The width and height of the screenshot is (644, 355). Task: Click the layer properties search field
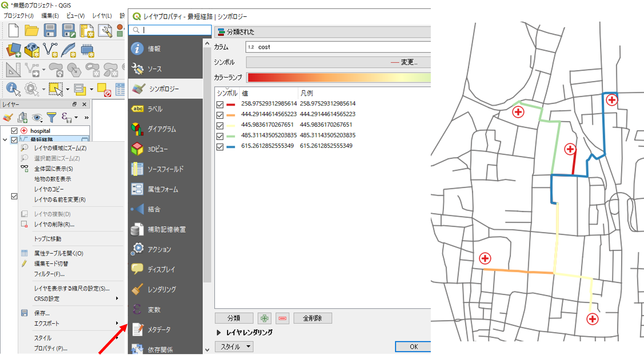click(170, 30)
